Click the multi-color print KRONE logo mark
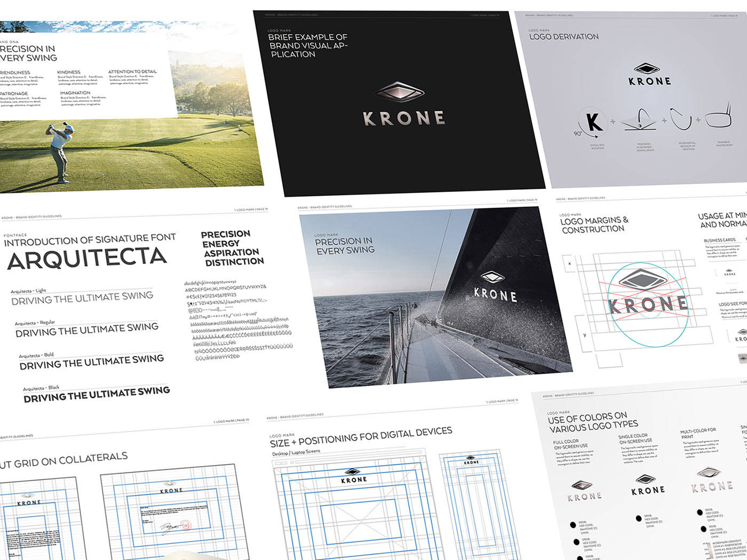 (x=709, y=473)
